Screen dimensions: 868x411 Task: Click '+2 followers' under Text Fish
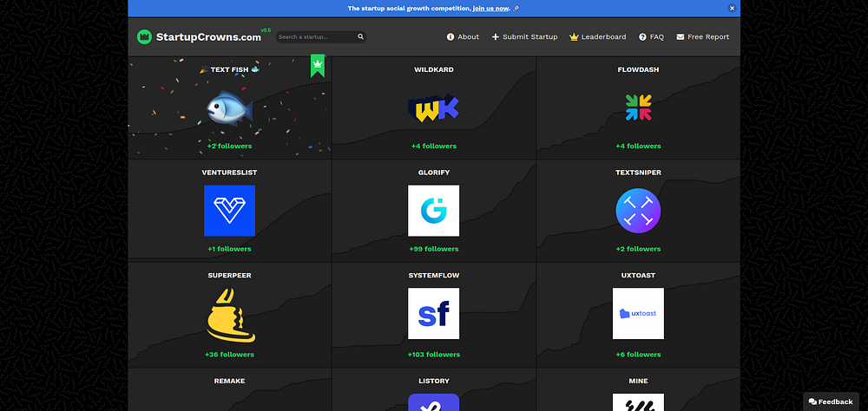pos(230,146)
